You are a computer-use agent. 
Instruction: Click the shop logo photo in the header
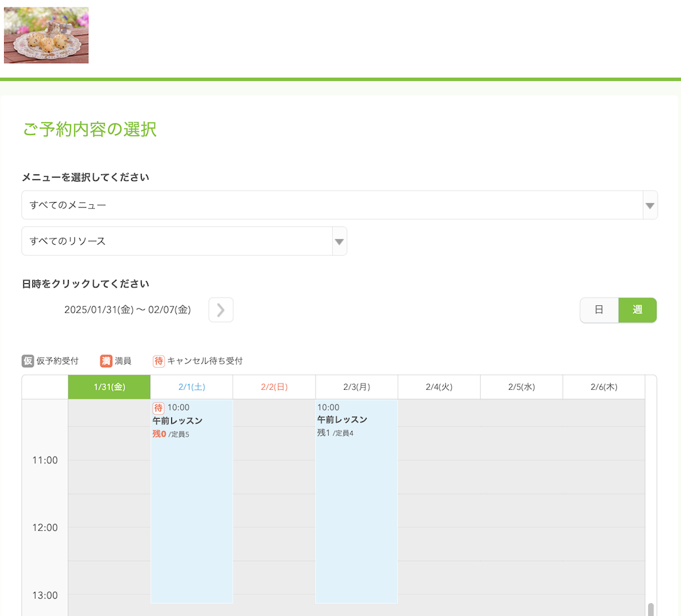point(46,35)
